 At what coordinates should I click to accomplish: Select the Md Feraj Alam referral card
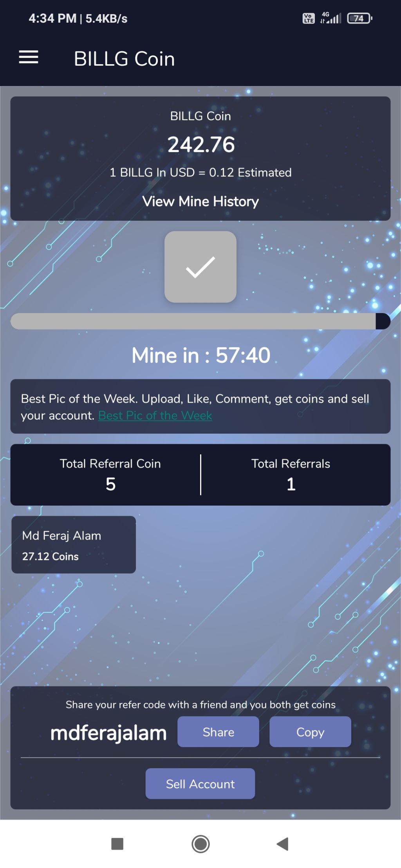pos(74,545)
